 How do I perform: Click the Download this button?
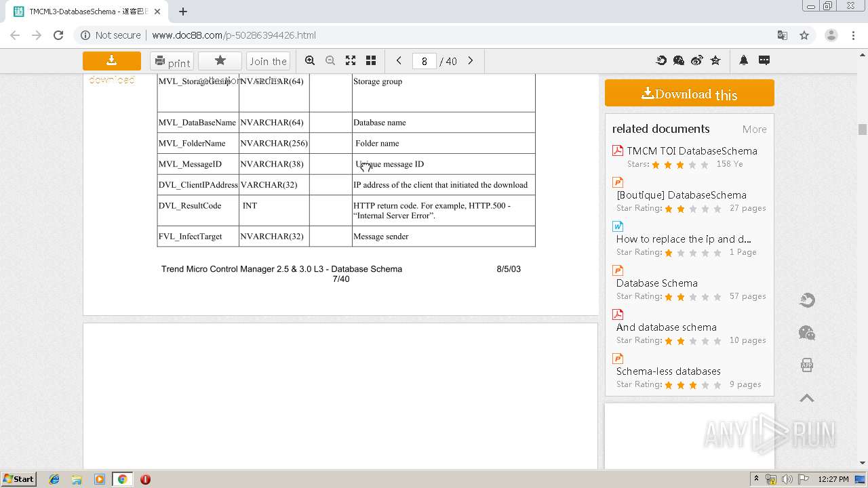click(690, 93)
